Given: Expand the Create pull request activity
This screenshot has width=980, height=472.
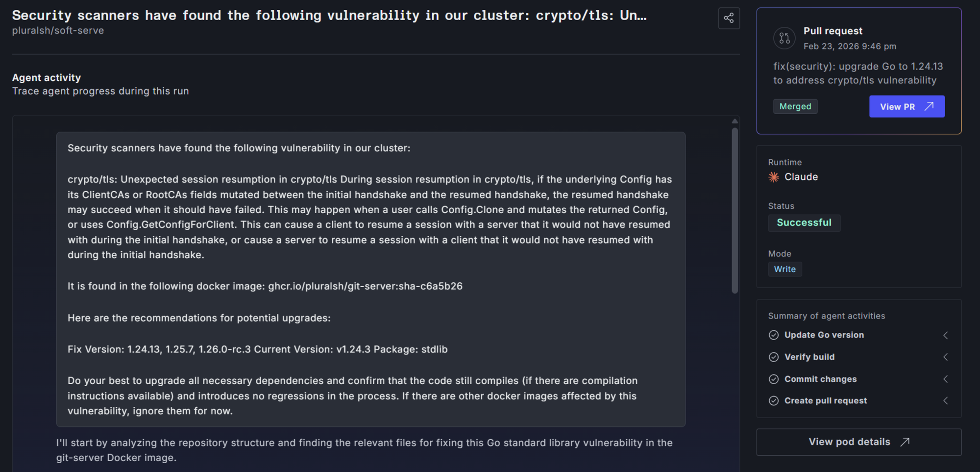Looking at the screenshot, I should [x=946, y=400].
